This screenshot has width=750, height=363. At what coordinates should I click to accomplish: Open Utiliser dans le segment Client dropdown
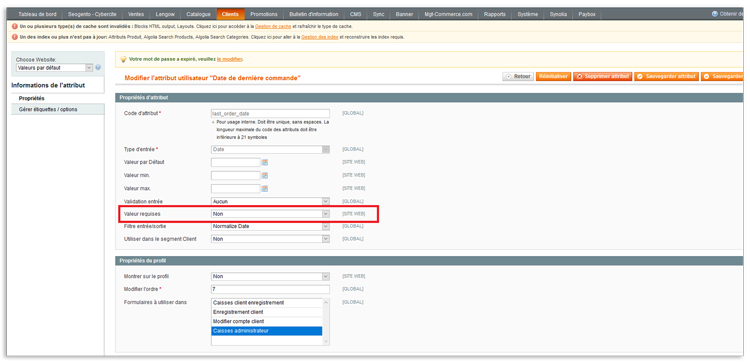coord(270,239)
